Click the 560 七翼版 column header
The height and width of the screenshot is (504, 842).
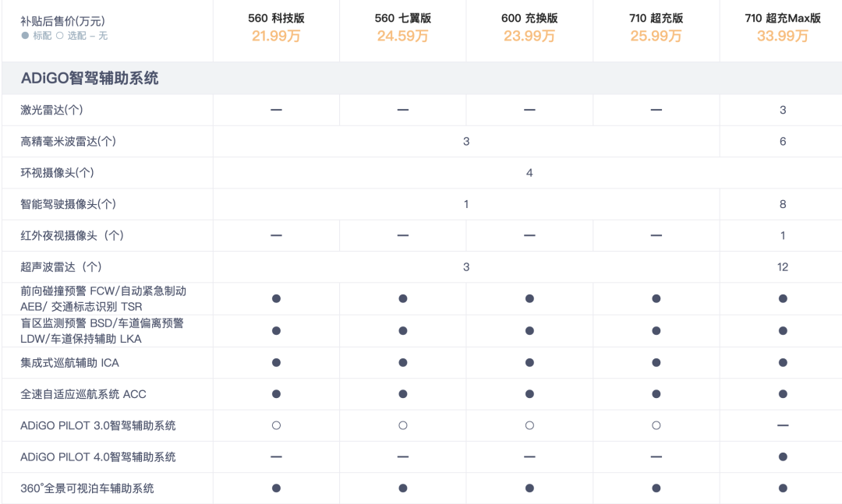pos(403,18)
